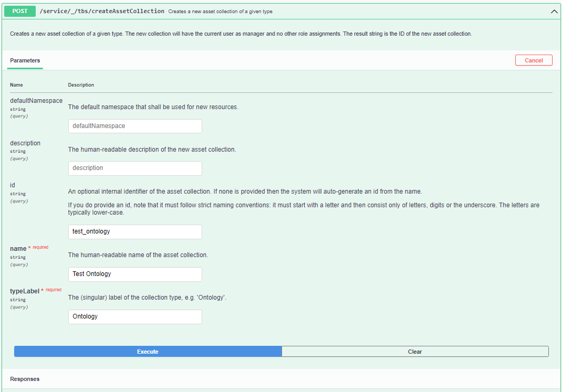
Task: Click the Name column header
Action: pos(16,84)
